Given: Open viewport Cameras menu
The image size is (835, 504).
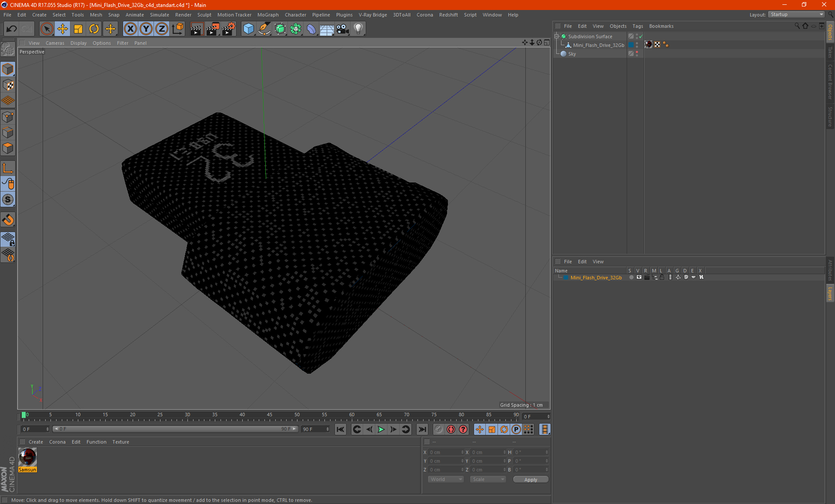Looking at the screenshot, I should (55, 43).
